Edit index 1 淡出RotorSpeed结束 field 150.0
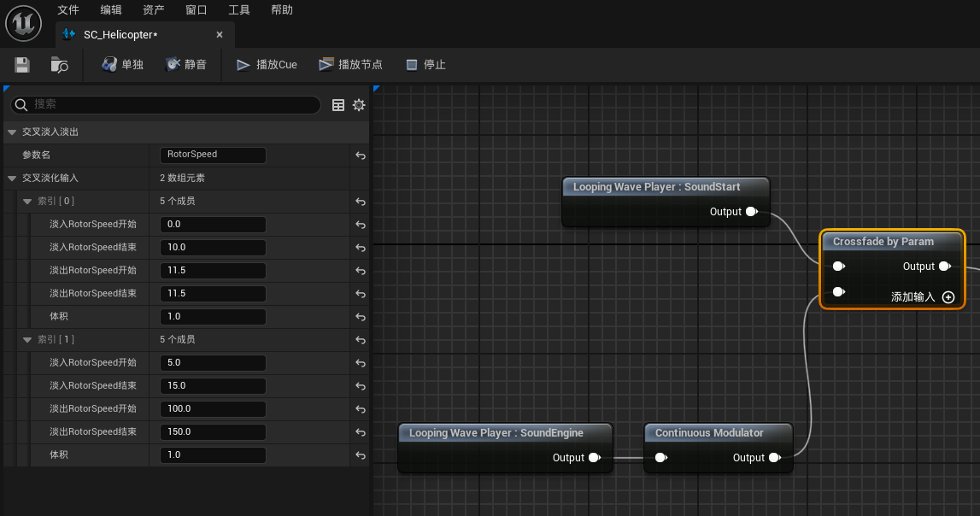The height and width of the screenshot is (516, 980). (213, 432)
